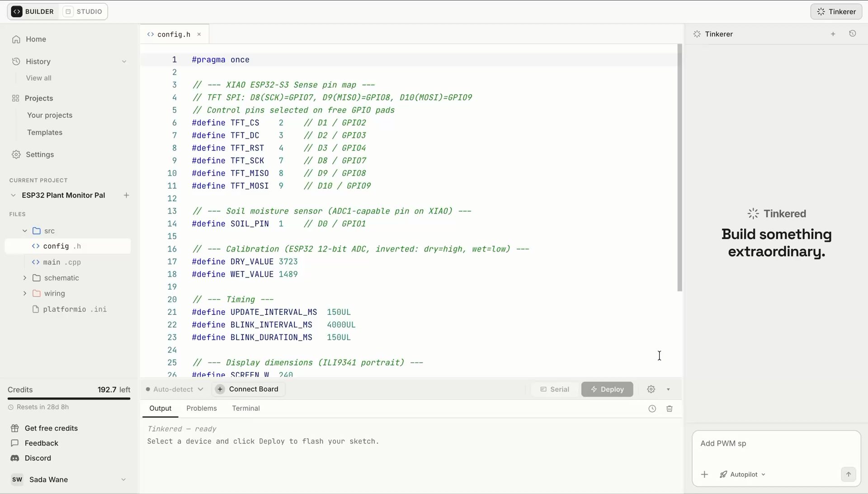Click the SOIL_PIN define line
The height and width of the screenshot is (494, 868).
[278, 224]
